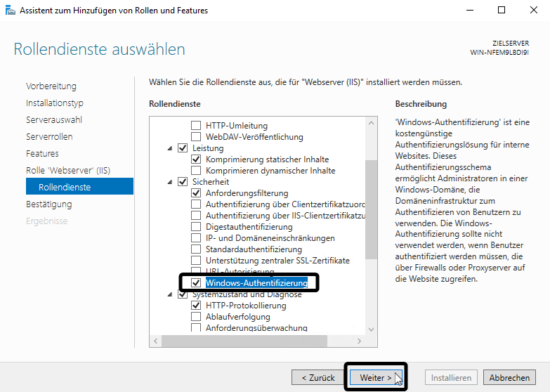Select the Anforderungsfilterung label

tap(247, 193)
